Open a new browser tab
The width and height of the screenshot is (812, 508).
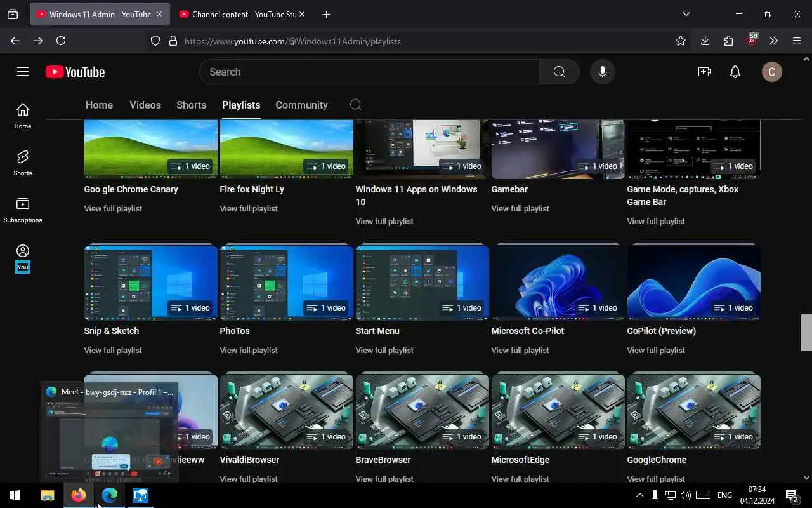326,14
